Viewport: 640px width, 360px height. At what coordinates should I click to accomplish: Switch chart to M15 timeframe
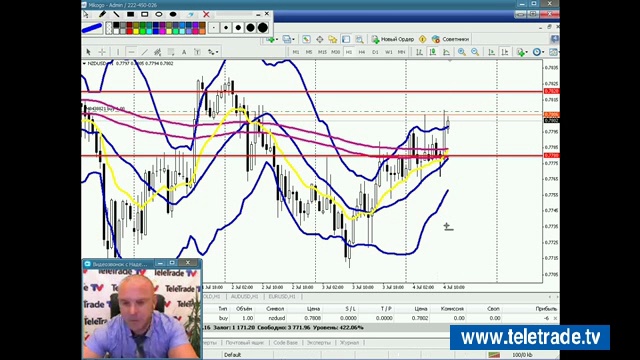[x=322, y=52]
